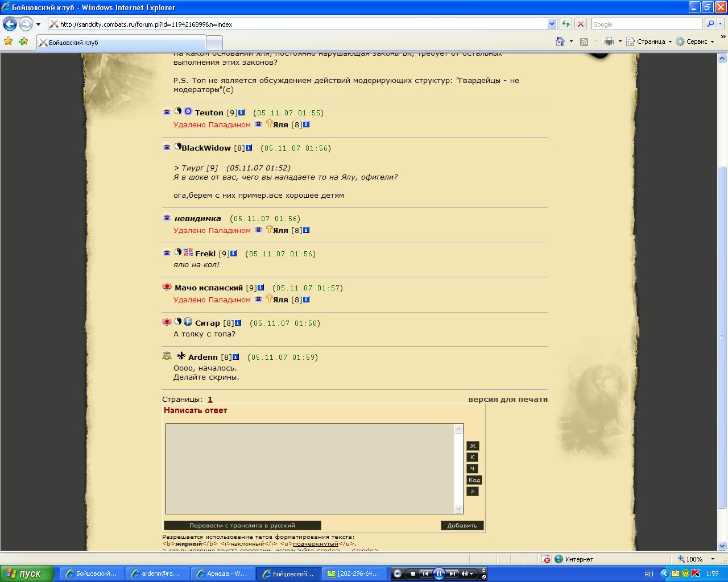Viewport: 728px width, 582px height.
Task: Skip to next track on media toolbar
Action: click(x=452, y=573)
